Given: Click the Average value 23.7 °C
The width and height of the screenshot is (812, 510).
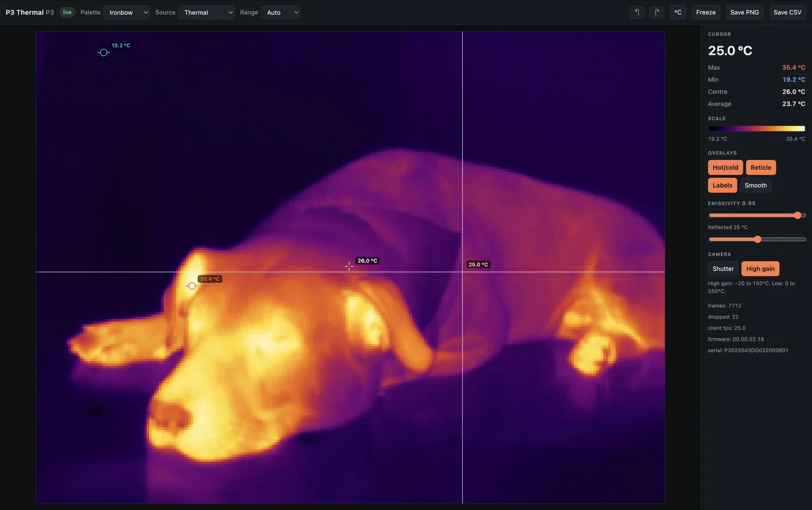Looking at the screenshot, I should pyautogui.click(x=794, y=104).
